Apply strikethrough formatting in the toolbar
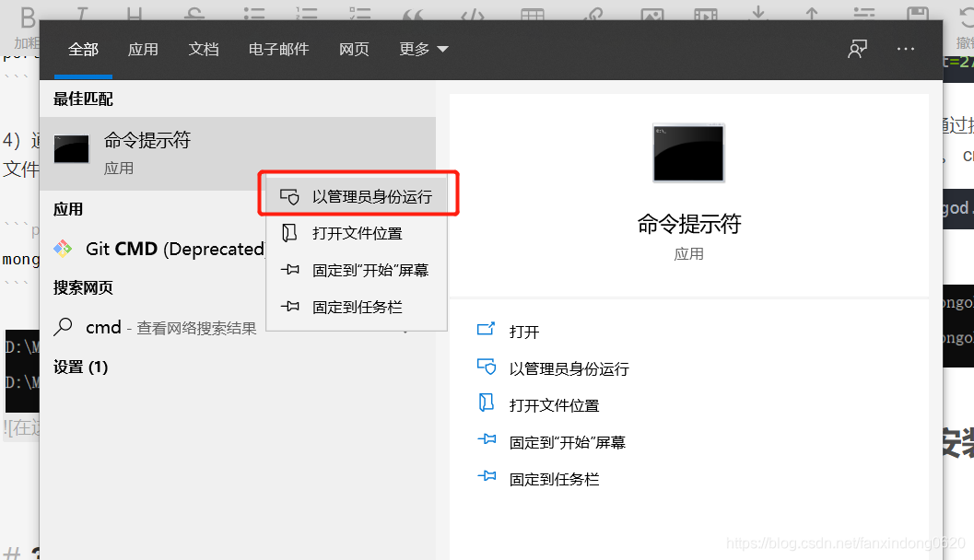Screen dimensions: 974x560 (x=193, y=13)
